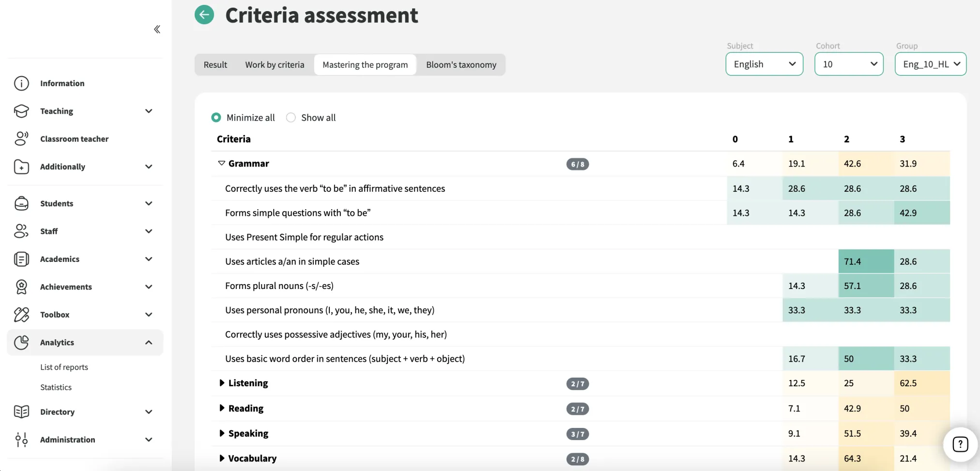Open the help question mark icon

click(960, 444)
